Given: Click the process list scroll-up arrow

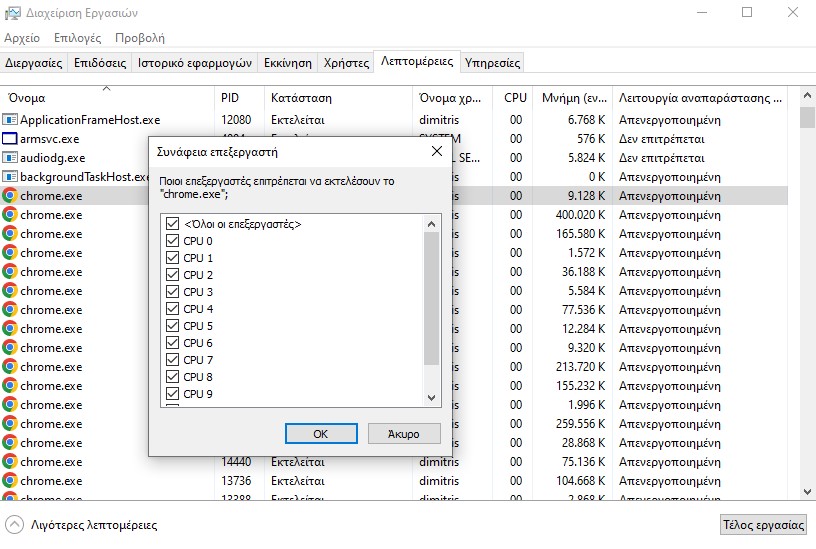Looking at the screenshot, I should click(x=808, y=96).
